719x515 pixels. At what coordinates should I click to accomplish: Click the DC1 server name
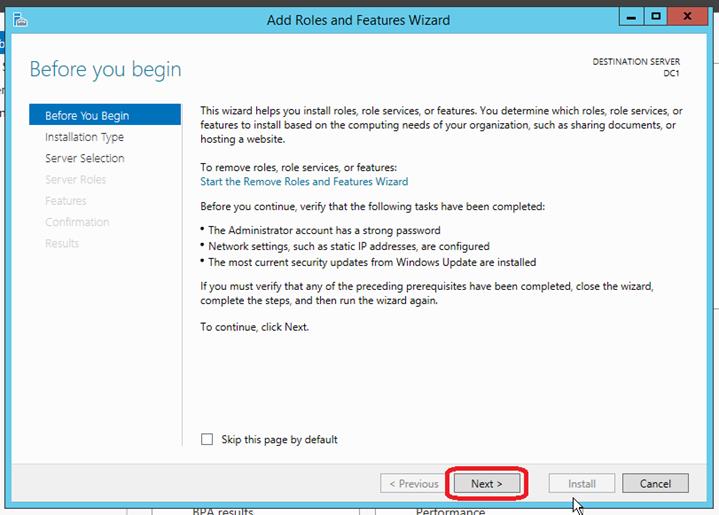coord(671,73)
